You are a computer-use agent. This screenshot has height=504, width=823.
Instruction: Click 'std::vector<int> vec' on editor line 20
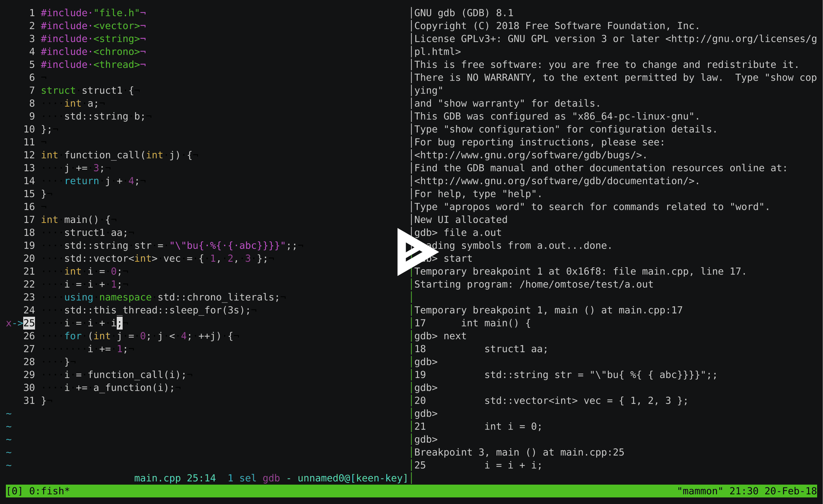123,258
